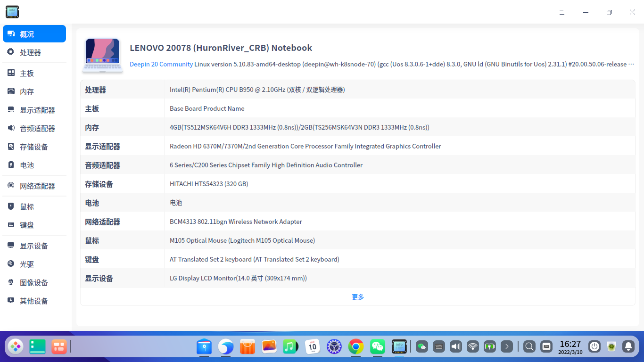Image resolution: width=644 pixels, height=362 pixels.
Task: Open the trash bin in the dock
Action: 611,347
